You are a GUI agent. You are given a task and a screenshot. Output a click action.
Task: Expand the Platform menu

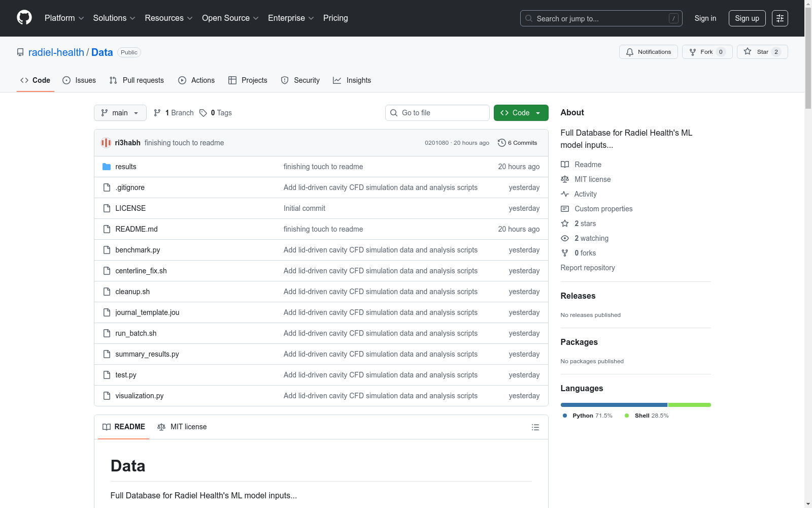tap(64, 18)
